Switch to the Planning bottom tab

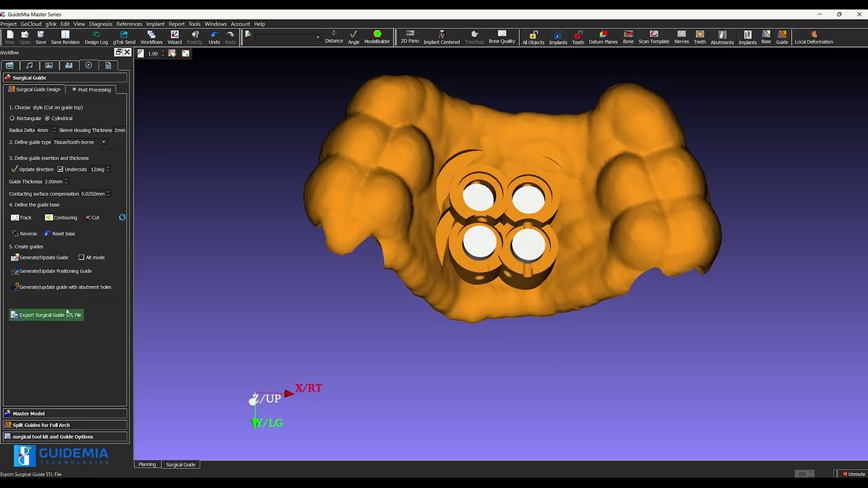(x=147, y=464)
